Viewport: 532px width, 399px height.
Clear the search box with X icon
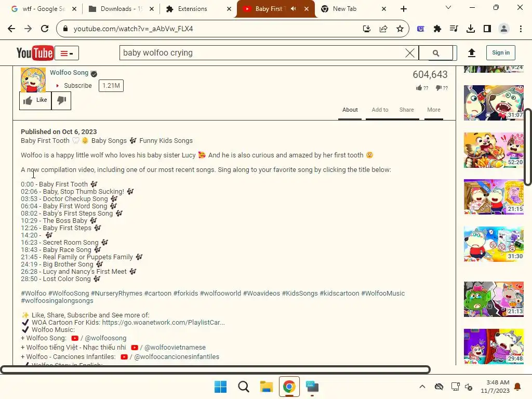point(410,53)
